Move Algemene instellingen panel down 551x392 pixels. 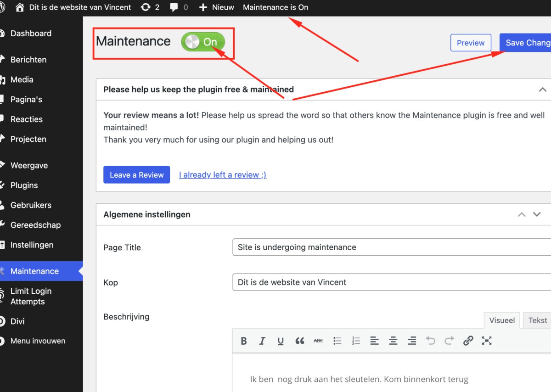coord(537,214)
